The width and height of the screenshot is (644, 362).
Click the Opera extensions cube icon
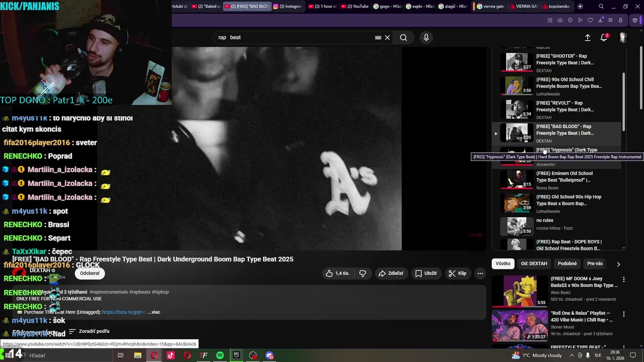[635, 20]
